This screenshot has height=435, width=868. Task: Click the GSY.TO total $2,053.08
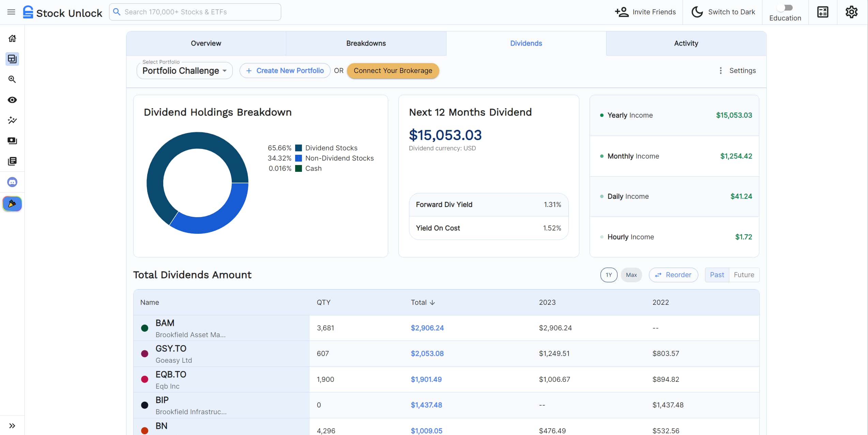(x=427, y=354)
